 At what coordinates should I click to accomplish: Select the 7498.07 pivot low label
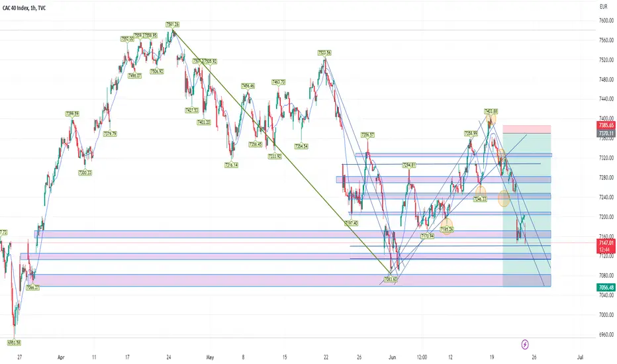tap(134, 75)
